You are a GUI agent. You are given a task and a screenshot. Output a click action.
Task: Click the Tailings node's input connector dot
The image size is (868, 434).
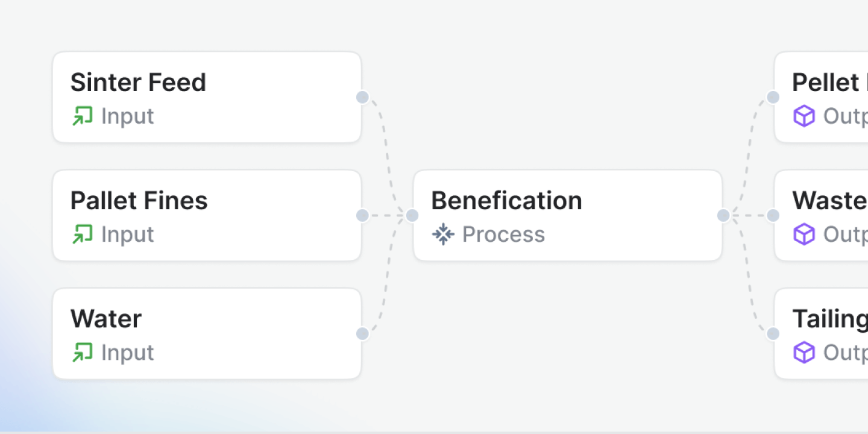click(773, 333)
